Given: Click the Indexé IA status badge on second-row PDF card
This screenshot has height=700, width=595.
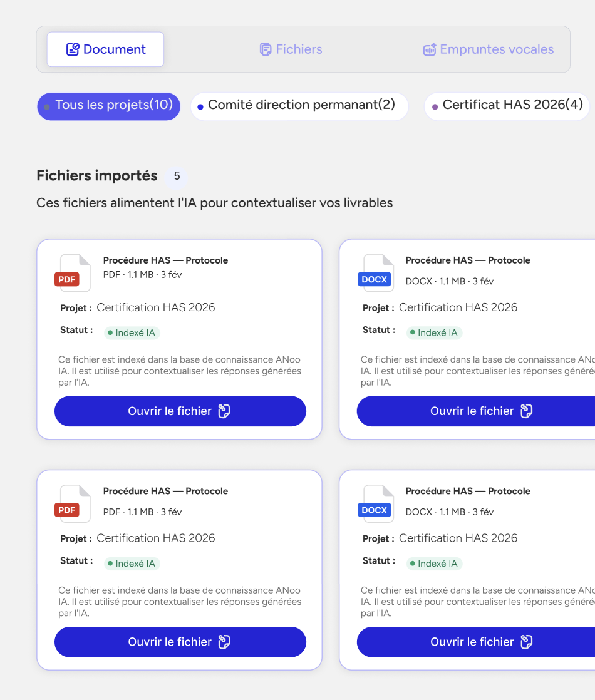Looking at the screenshot, I should (x=132, y=564).
